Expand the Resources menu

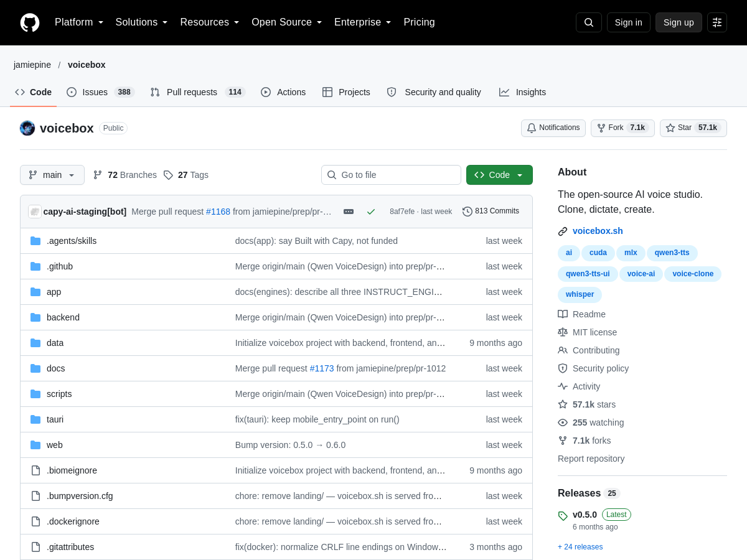(210, 22)
